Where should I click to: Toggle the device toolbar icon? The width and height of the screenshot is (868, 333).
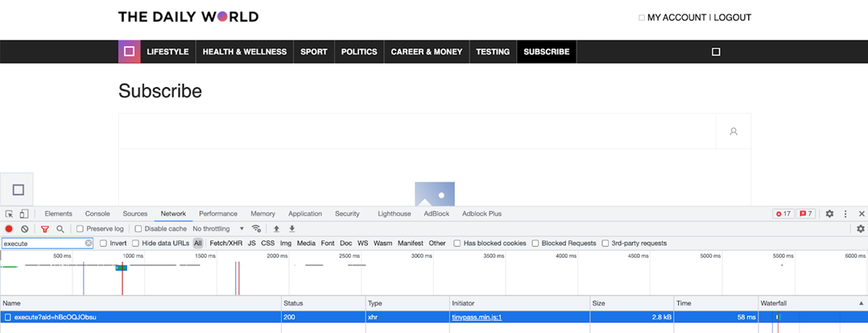[x=24, y=214]
